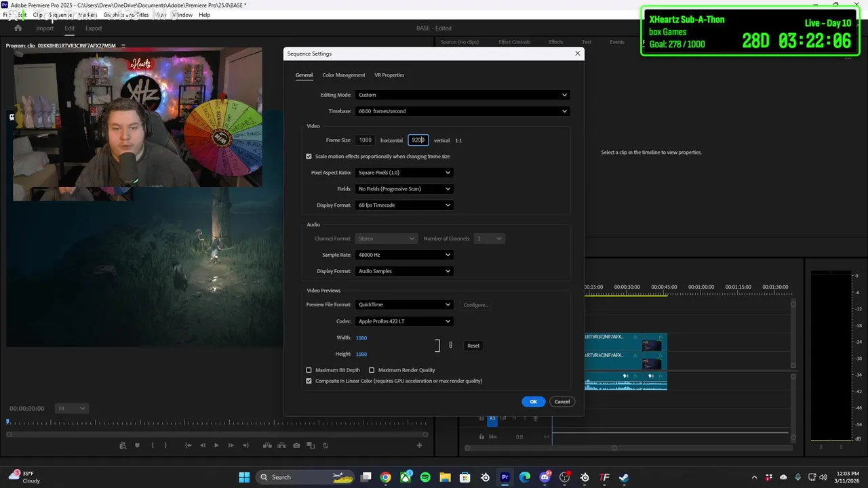Open the Fields dropdown
The height and width of the screenshot is (488, 868).
click(404, 189)
